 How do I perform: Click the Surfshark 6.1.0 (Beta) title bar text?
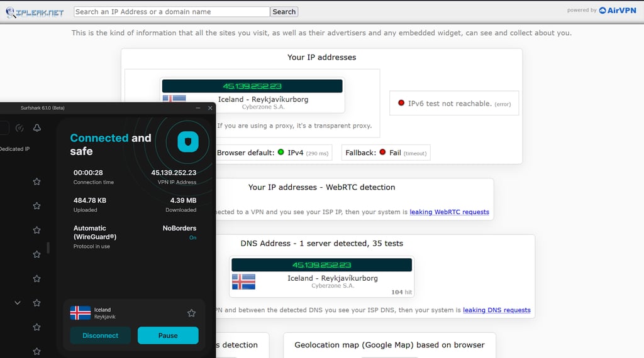tap(43, 108)
